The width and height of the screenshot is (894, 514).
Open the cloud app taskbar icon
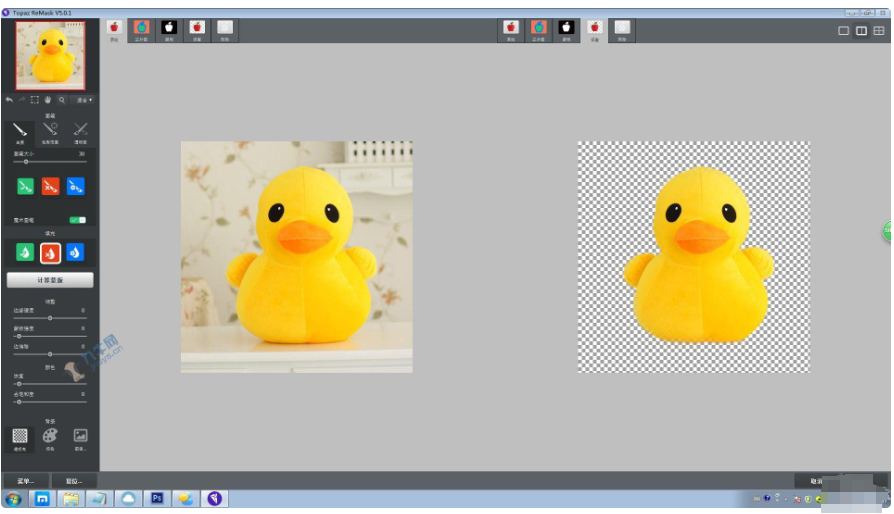click(x=128, y=499)
